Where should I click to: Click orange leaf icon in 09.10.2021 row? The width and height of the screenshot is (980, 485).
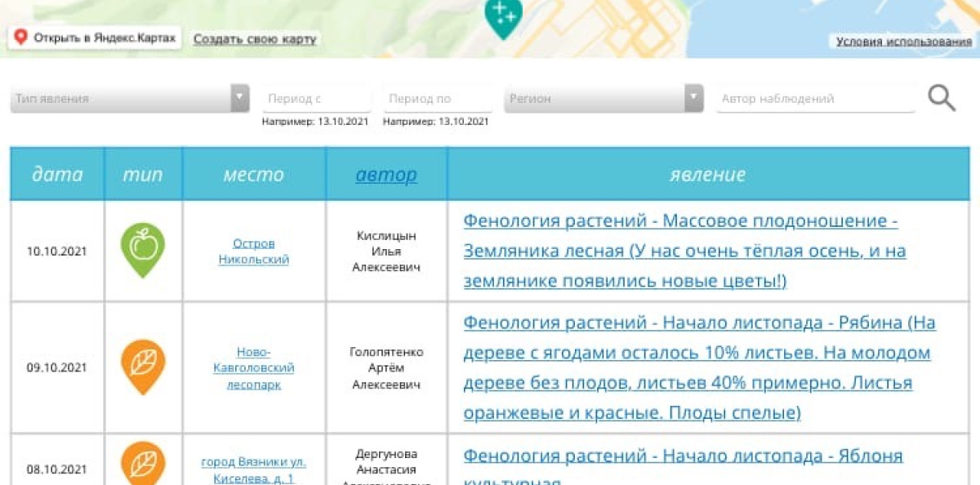click(x=143, y=367)
